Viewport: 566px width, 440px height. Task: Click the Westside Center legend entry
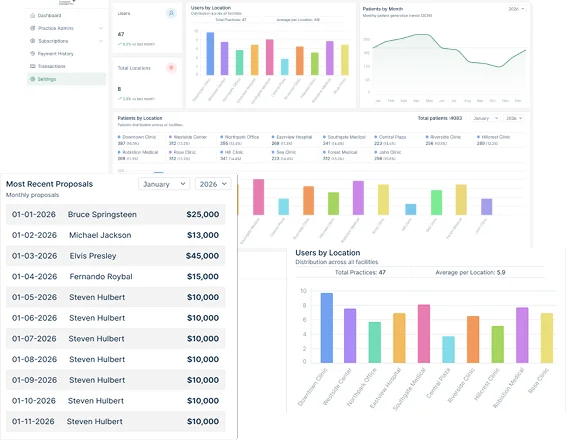click(188, 140)
